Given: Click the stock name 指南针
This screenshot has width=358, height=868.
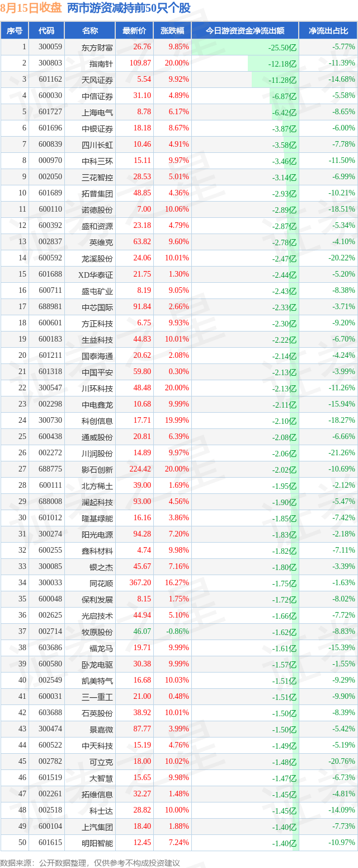Looking at the screenshot, I should click(101, 63).
